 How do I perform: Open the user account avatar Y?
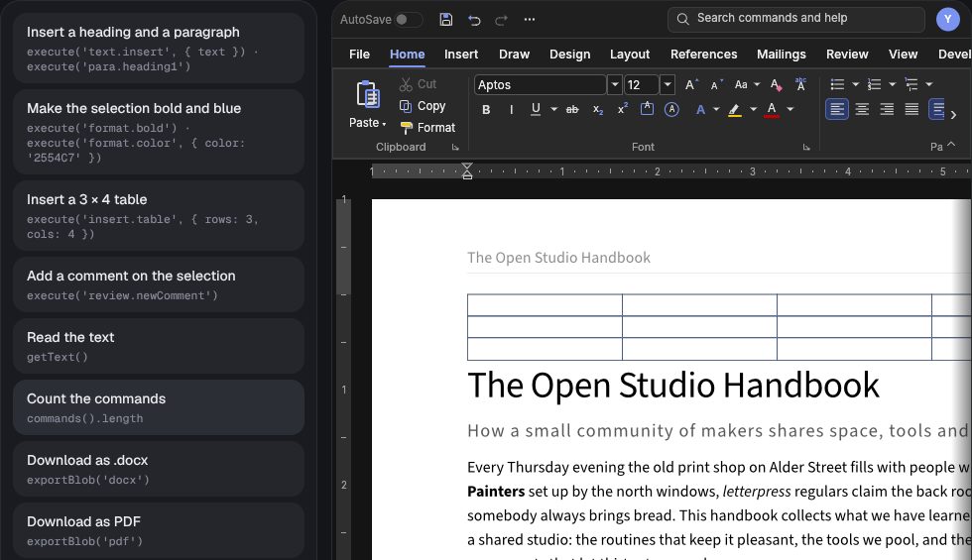click(947, 19)
